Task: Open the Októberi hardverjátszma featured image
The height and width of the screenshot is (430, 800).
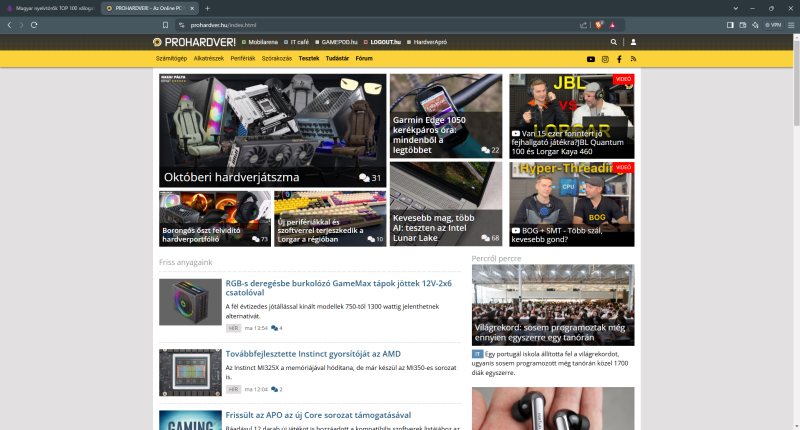Action: tap(272, 131)
